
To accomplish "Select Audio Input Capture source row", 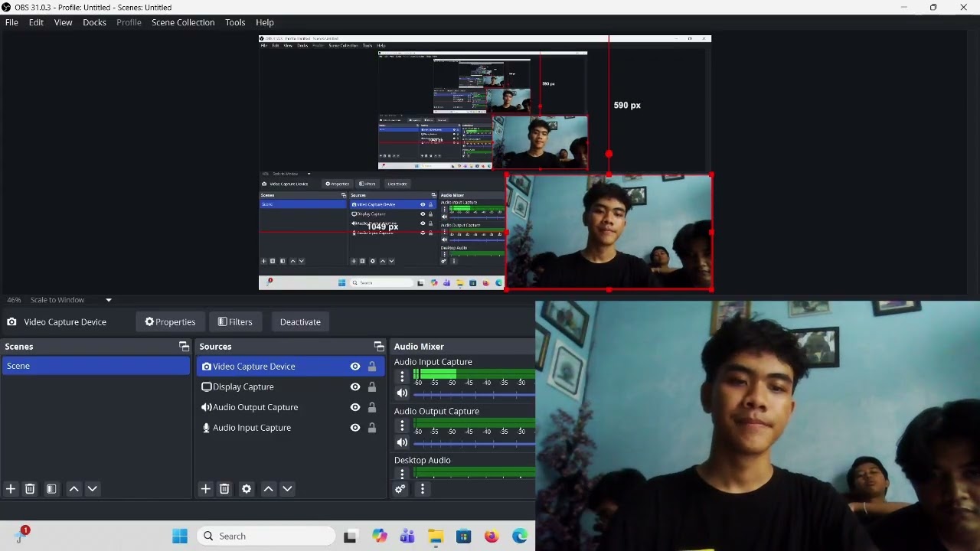I will tap(290, 428).
